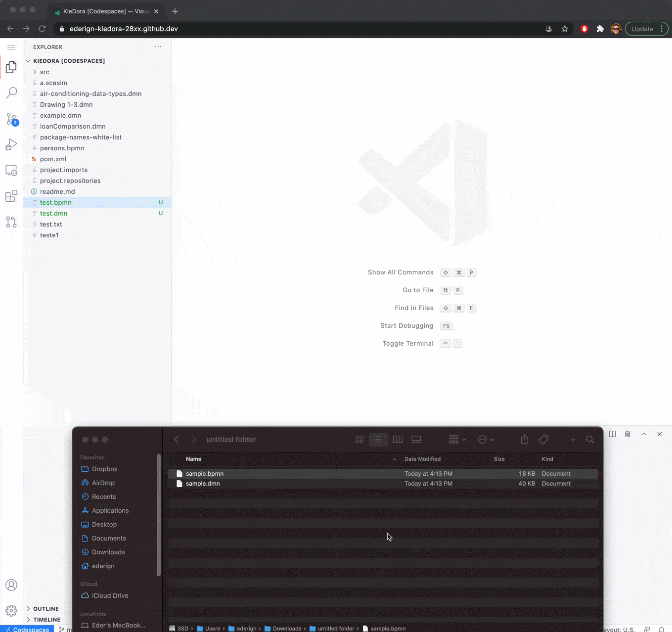Open the Remote Explorer view
This screenshot has height=632, width=672.
coord(11,171)
